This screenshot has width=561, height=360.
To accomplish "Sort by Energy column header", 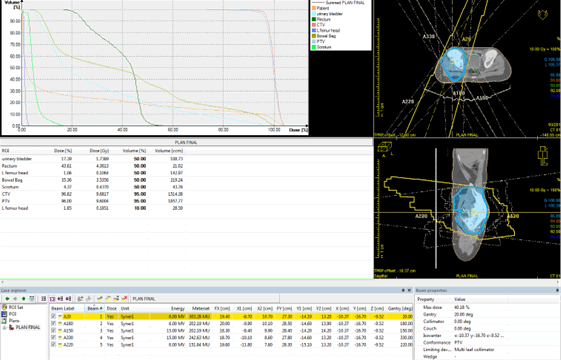I will coord(177,308).
